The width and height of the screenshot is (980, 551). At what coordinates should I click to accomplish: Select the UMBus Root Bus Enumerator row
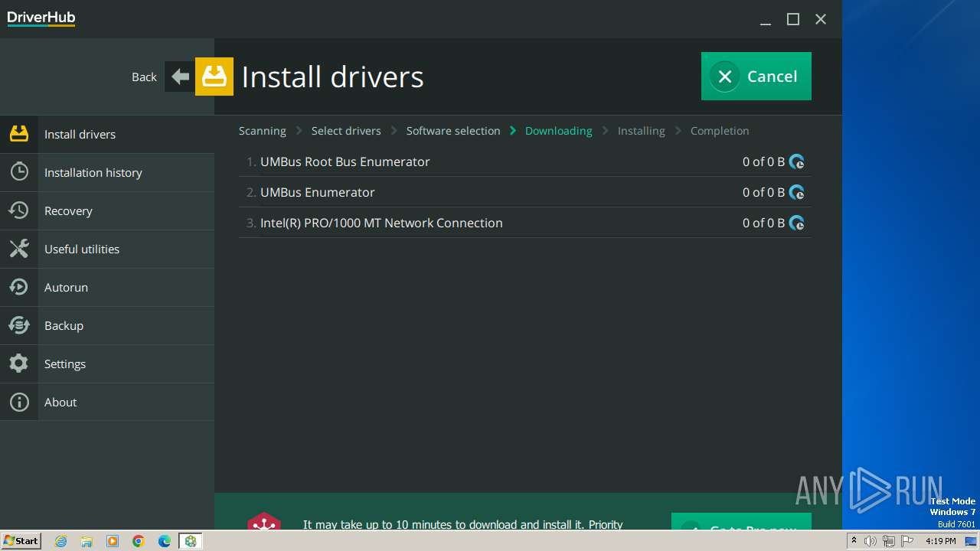coord(525,161)
